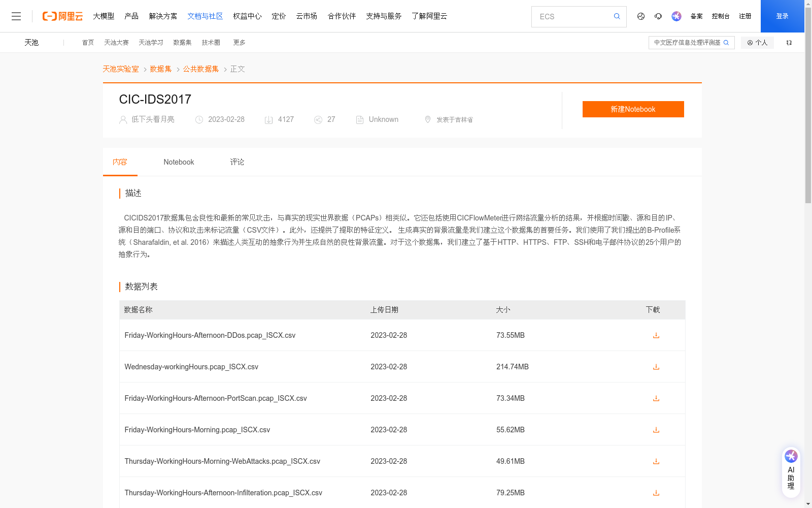This screenshot has width=812, height=508.
Task: Expand the 更多 navigation menu
Action: click(x=239, y=43)
